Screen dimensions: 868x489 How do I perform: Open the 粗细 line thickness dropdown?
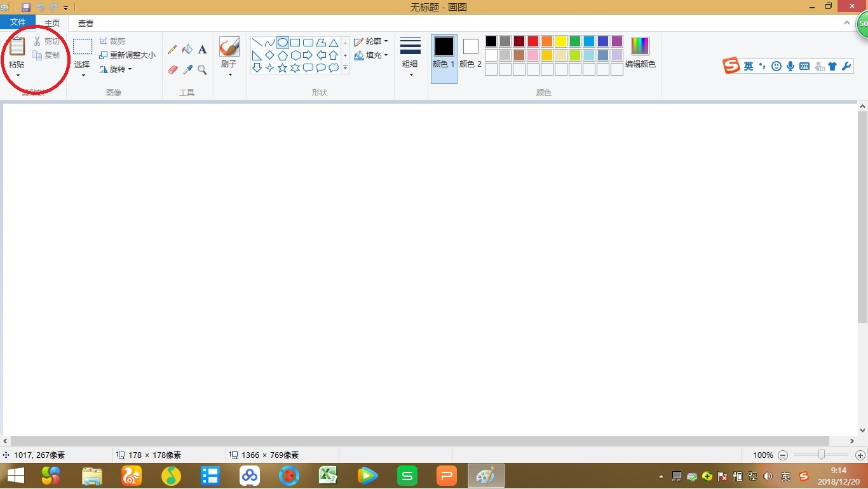[x=410, y=56]
